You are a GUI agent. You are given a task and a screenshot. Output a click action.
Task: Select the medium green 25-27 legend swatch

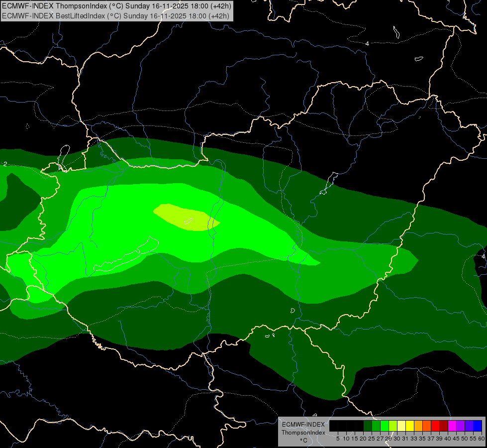coord(376,426)
